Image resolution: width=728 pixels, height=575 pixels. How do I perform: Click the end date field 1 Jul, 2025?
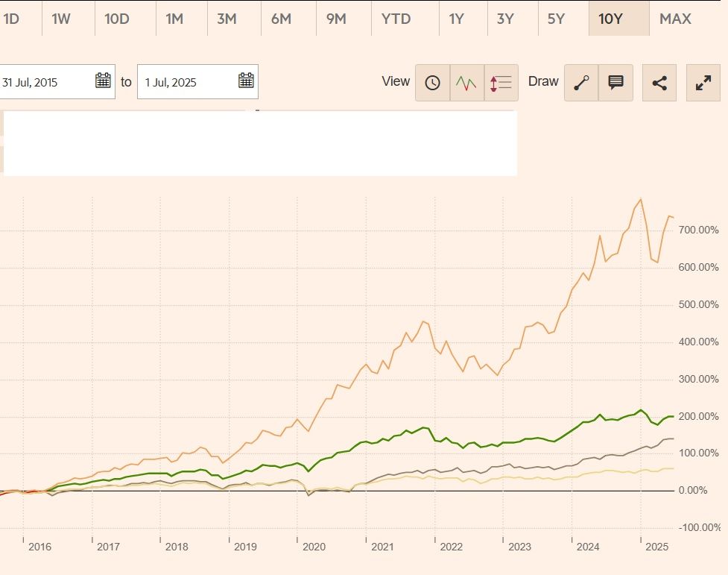tap(186, 82)
